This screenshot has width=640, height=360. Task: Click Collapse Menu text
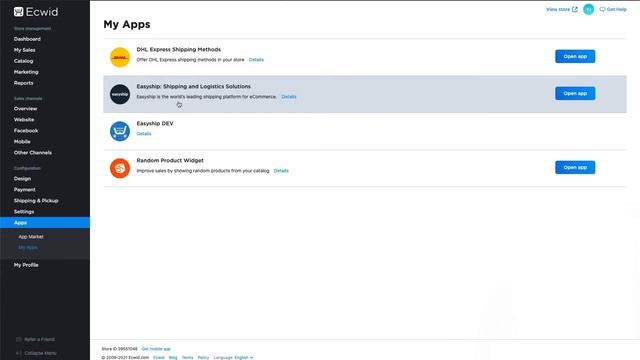click(40, 353)
